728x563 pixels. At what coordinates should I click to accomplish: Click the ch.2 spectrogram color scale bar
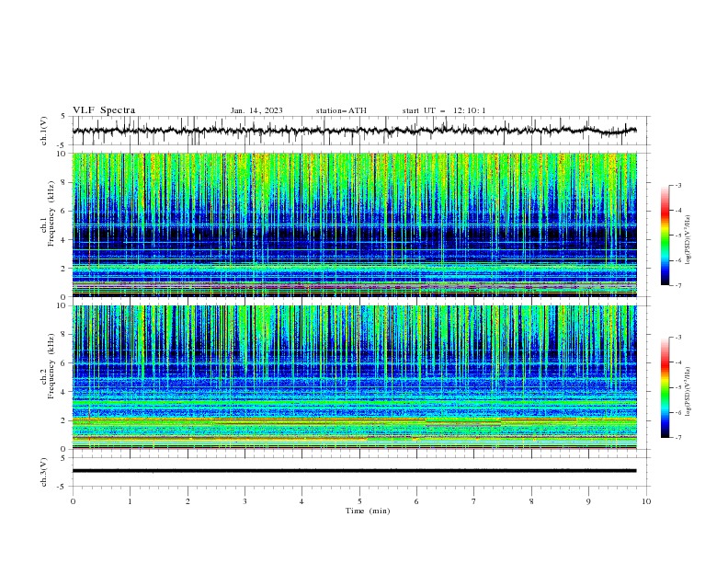point(665,387)
